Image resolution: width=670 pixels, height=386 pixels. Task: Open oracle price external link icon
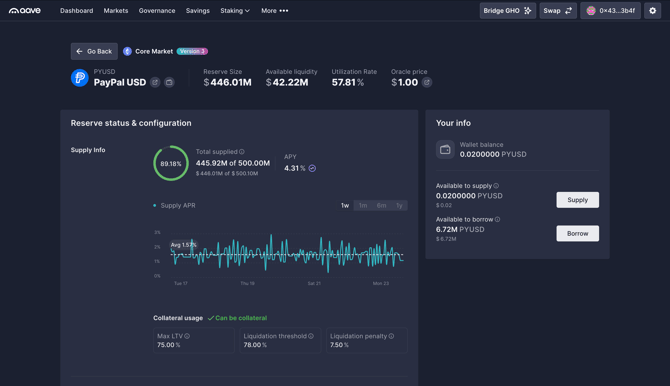[x=426, y=82]
